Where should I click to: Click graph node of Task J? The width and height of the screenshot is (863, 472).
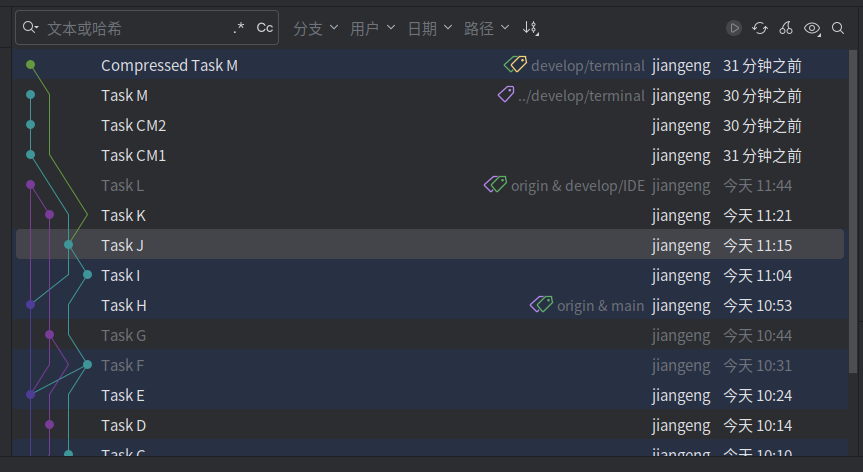pyautogui.click(x=68, y=244)
